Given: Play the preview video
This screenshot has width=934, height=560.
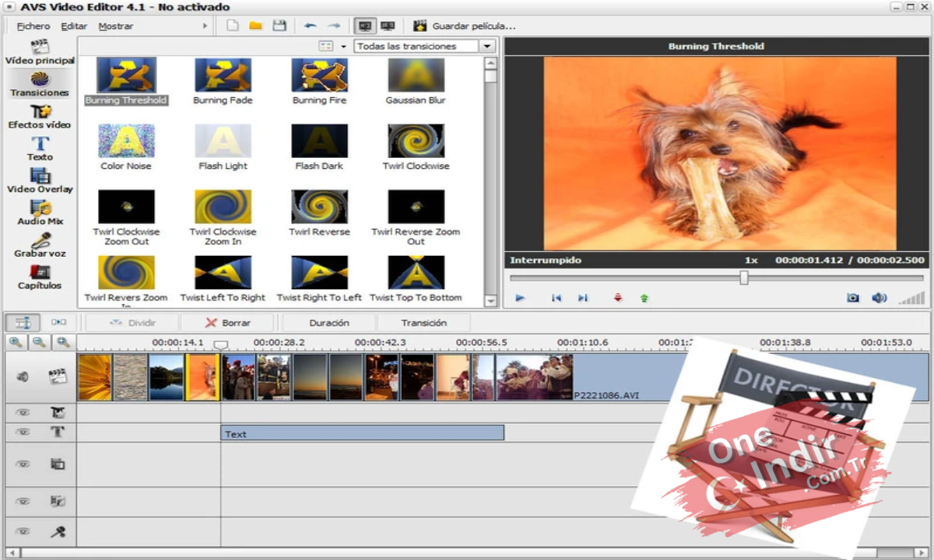Looking at the screenshot, I should click(x=520, y=298).
